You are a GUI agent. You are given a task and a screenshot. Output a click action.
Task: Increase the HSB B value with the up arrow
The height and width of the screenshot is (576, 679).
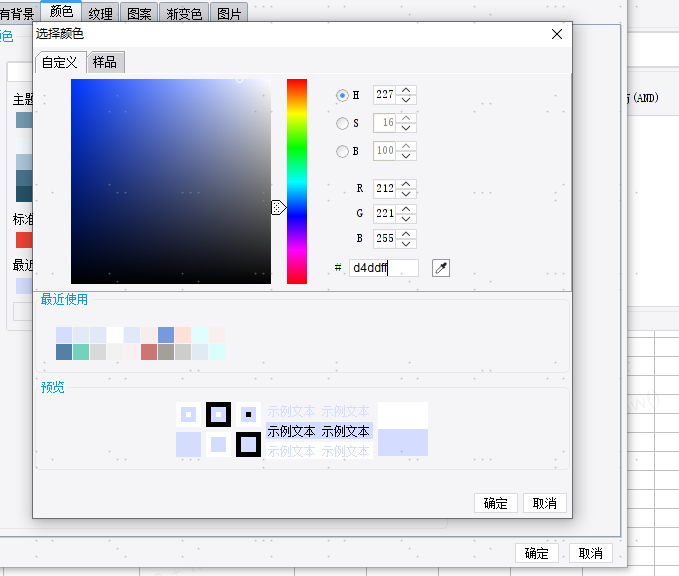pos(406,146)
